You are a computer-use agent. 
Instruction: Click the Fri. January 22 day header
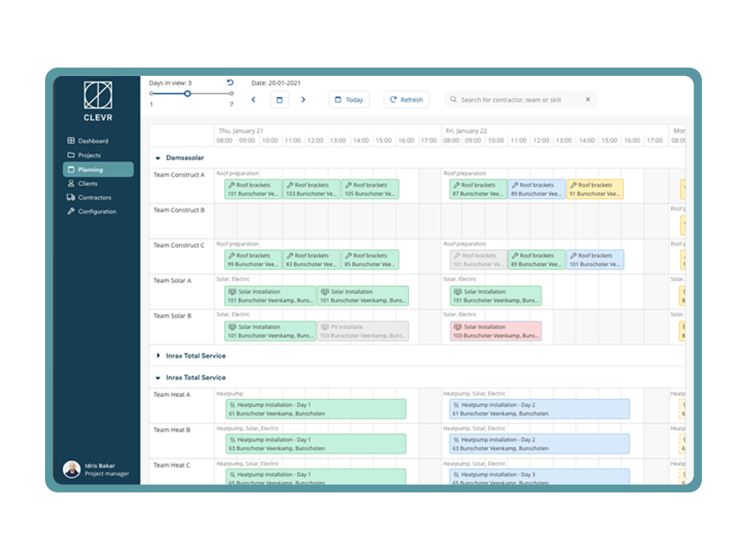pos(466,131)
